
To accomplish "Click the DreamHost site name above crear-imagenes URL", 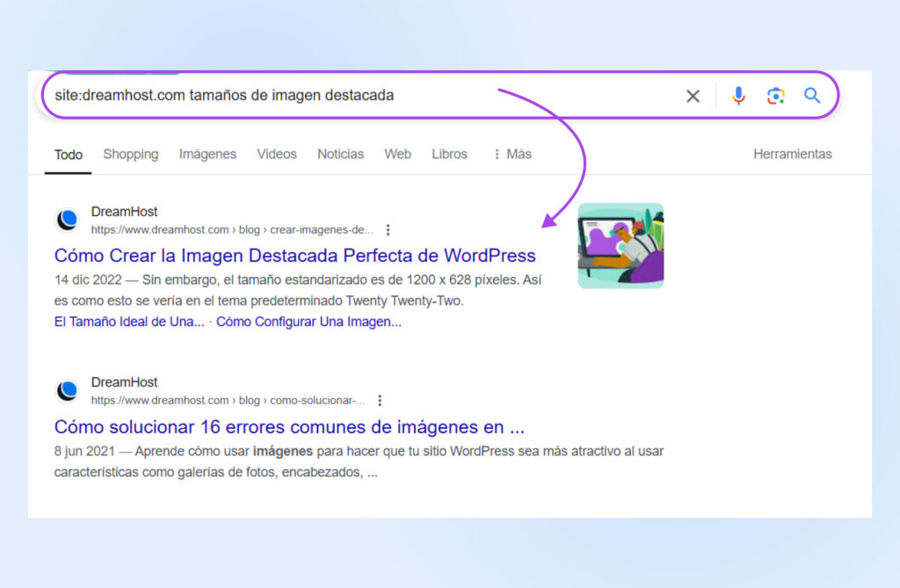I will pyautogui.click(x=124, y=212).
